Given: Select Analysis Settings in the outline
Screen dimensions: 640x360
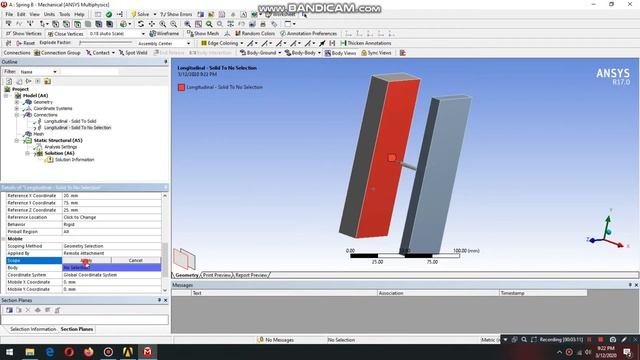Looking at the screenshot, I should coord(60,147).
